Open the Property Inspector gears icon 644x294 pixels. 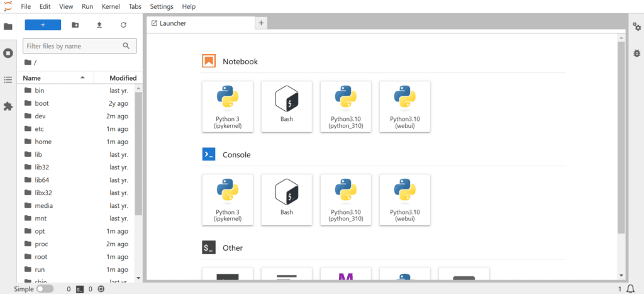[636, 26]
